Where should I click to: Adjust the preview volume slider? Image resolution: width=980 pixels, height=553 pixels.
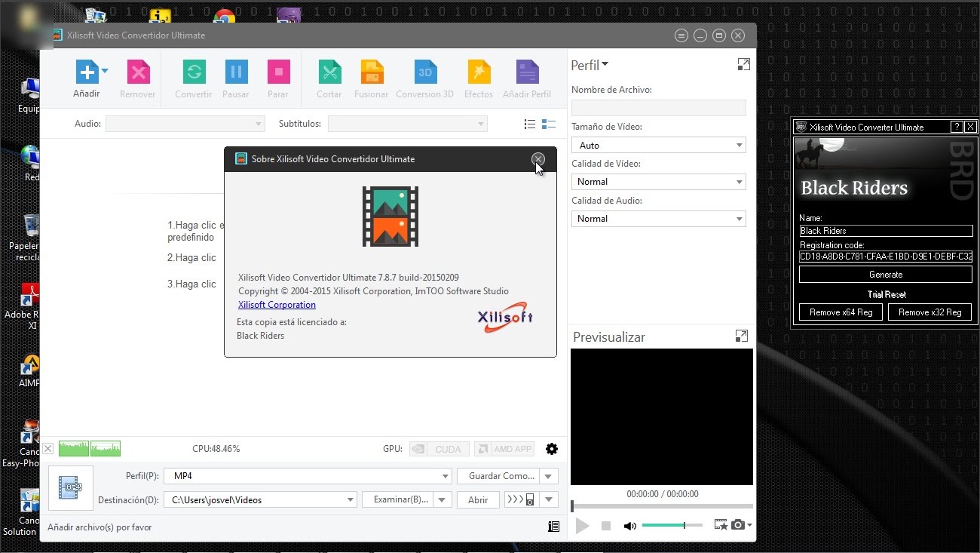[x=672, y=525]
